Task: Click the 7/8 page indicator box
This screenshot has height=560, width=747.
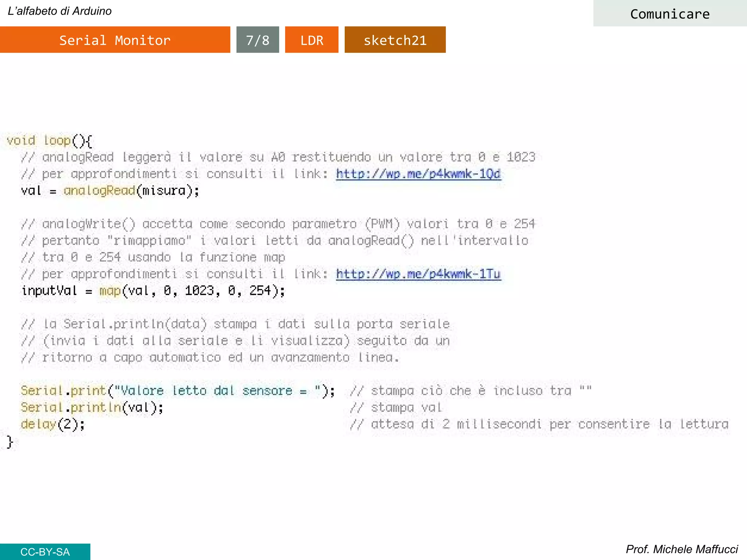Action: tap(258, 40)
